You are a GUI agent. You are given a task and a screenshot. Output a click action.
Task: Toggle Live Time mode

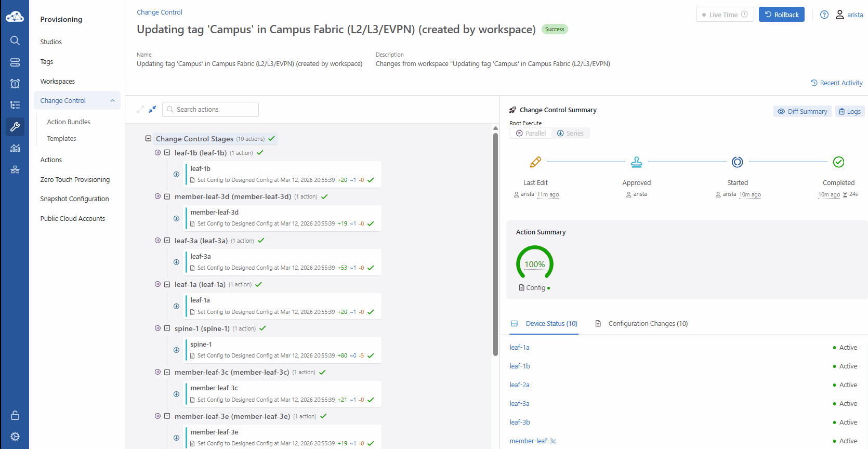[x=725, y=15]
